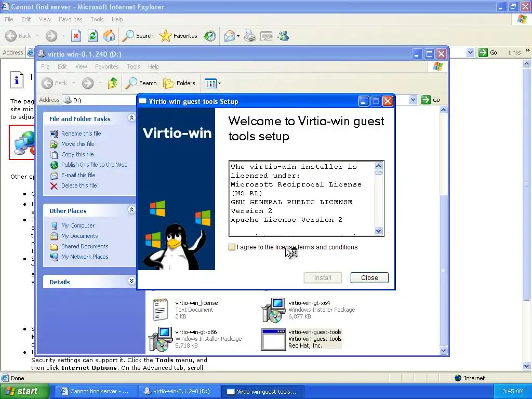This screenshot has height=399, width=532.
Task: Click Search in the D: Explorer toolbar
Action: point(141,83)
